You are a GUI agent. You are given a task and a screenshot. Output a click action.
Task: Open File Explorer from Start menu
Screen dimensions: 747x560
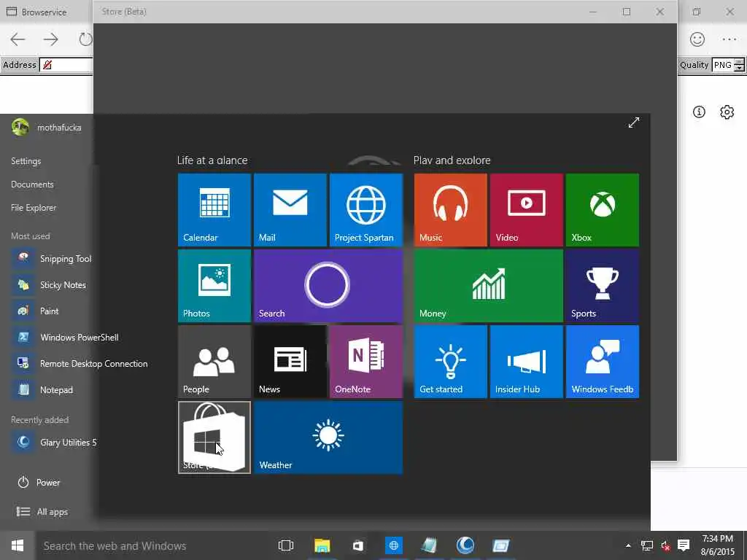tap(34, 208)
